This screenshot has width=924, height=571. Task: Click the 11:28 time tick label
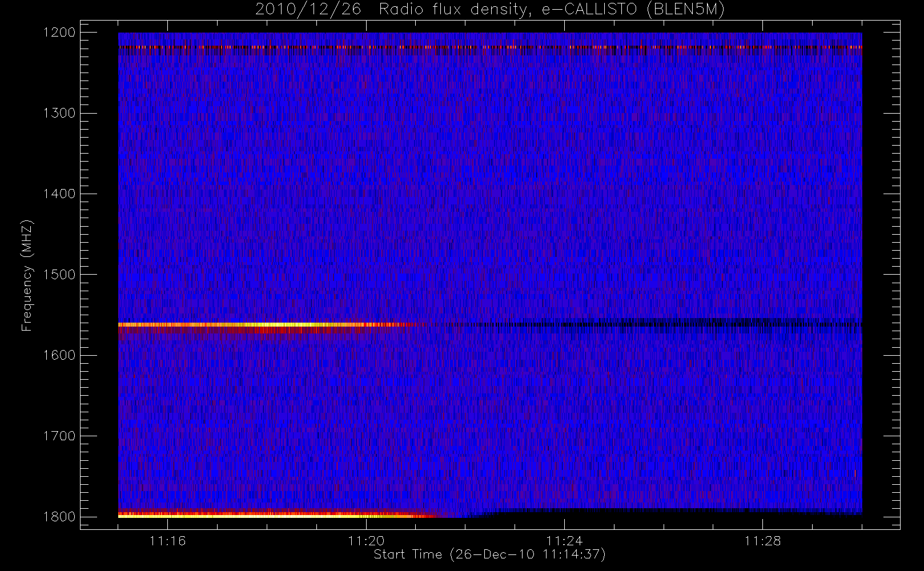pos(762,541)
